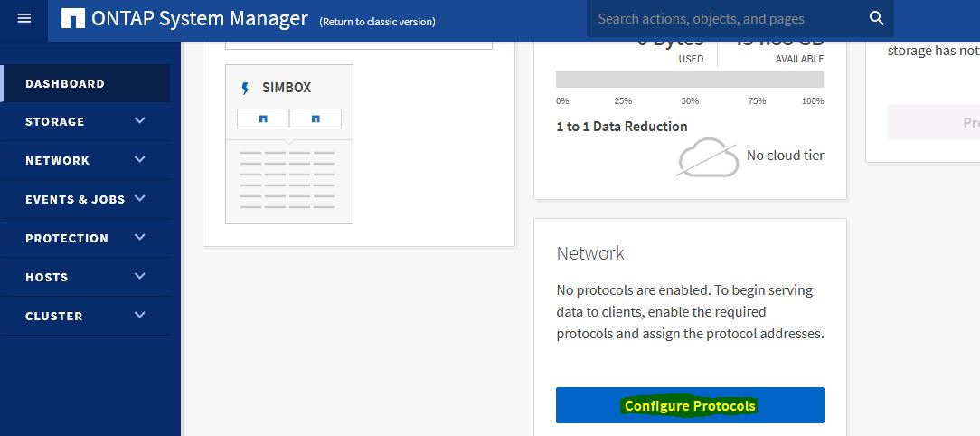Click the ONTAP System Manager title
This screenshot has width=980, height=436.
coord(200,19)
